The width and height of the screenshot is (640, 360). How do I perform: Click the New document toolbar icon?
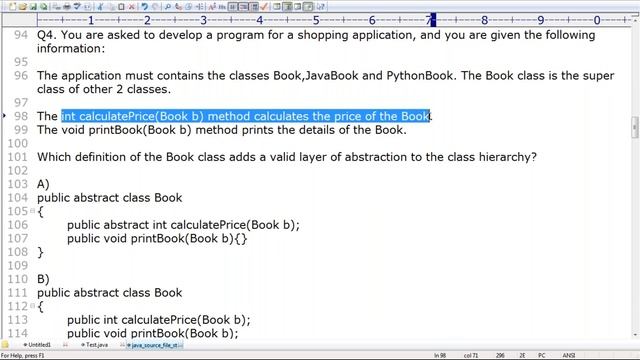click(12, 7)
